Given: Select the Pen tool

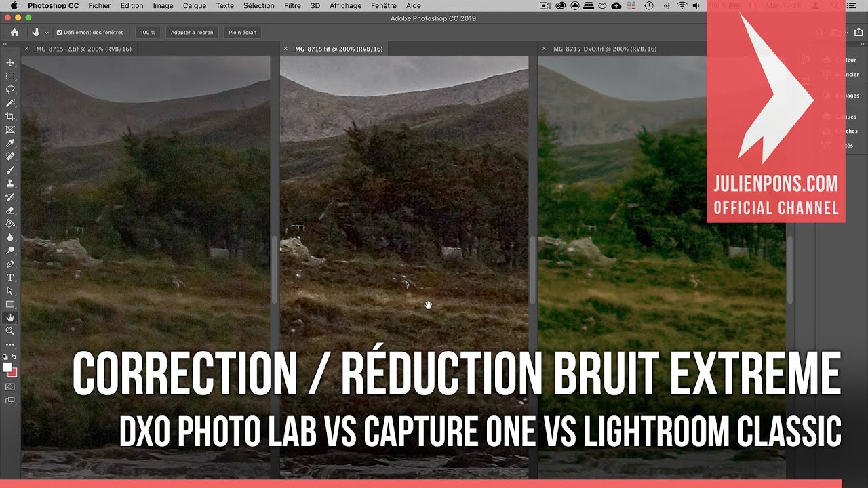Looking at the screenshot, I should (10, 264).
